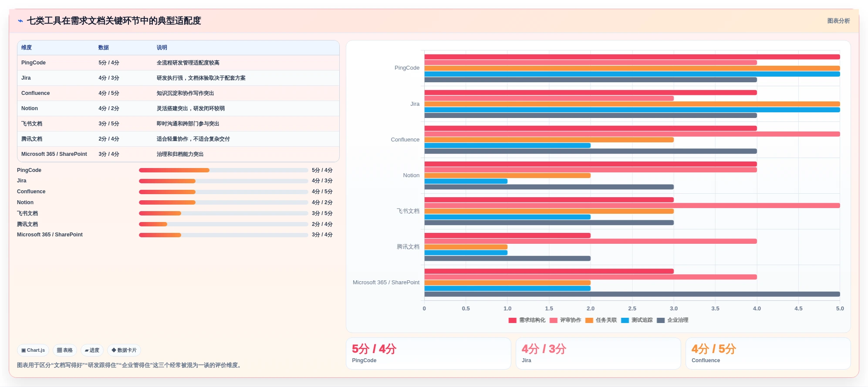Toggle 任务关联 legend swatch
This screenshot has width=868, height=387.
coord(589,320)
